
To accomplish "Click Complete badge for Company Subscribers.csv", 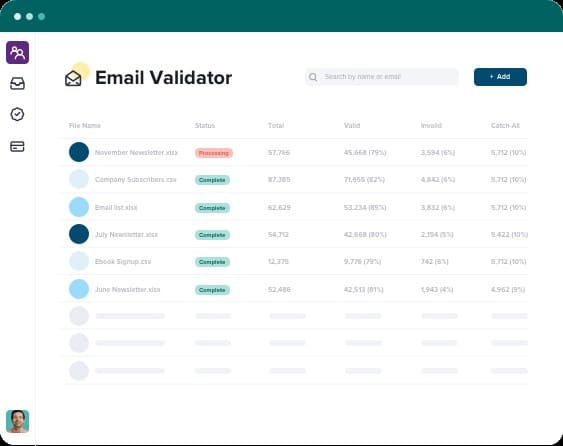I will [x=212, y=180].
